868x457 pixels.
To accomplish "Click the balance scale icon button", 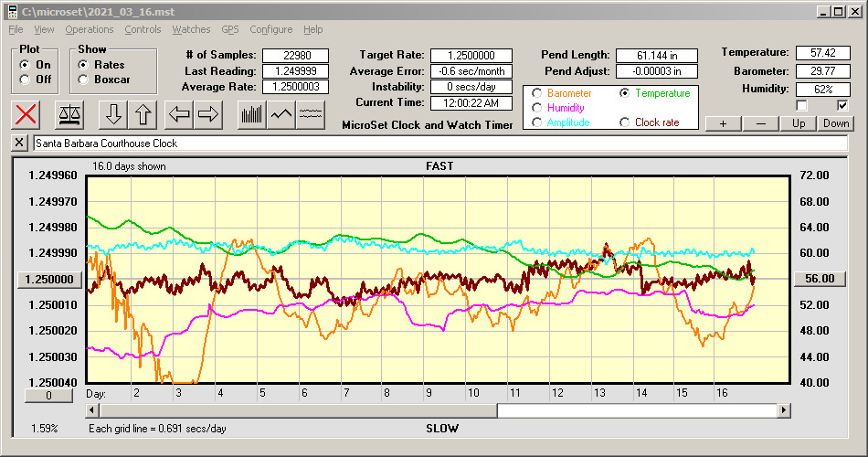I will [x=69, y=114].
